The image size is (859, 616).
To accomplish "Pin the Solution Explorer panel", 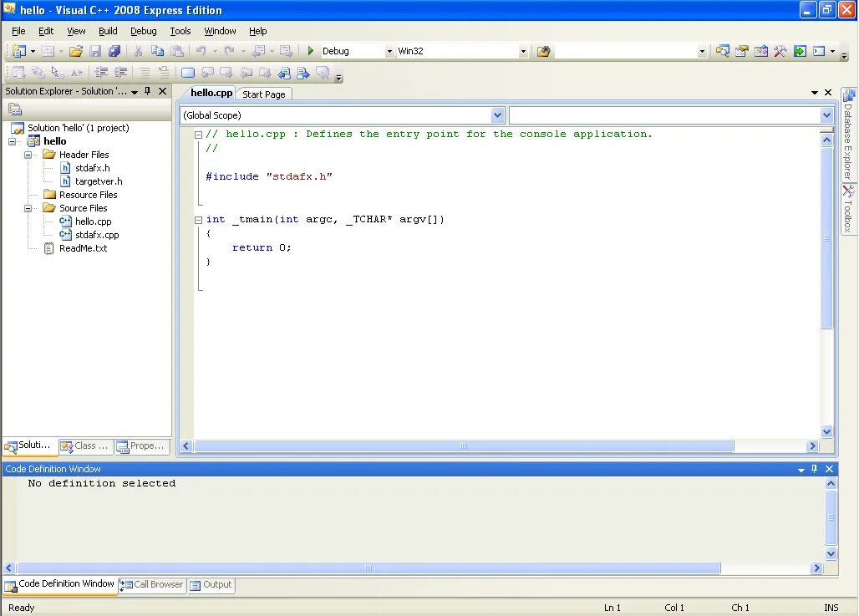I will 147,91.
